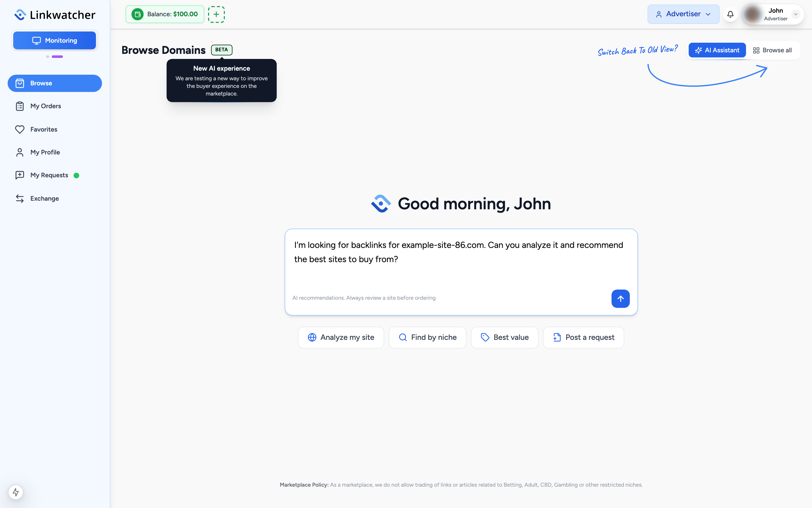Image resolution: width=812 pixels, height=508 pixels.
Task: Click the person icon in Advertiser dropdown
Action: click(659, 14)
